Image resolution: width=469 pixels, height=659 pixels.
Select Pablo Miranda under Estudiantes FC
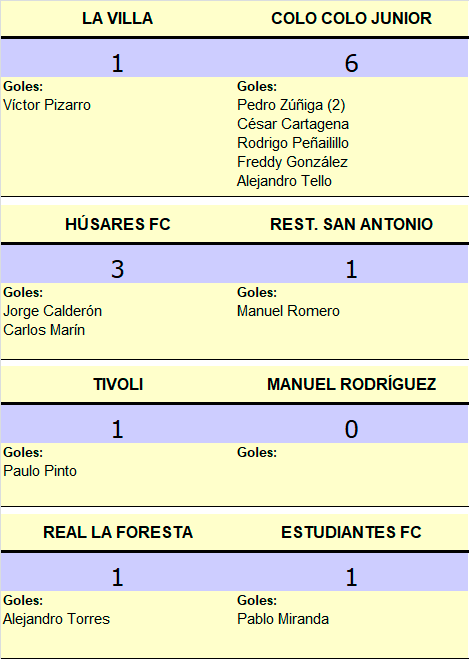coord(283,619)
